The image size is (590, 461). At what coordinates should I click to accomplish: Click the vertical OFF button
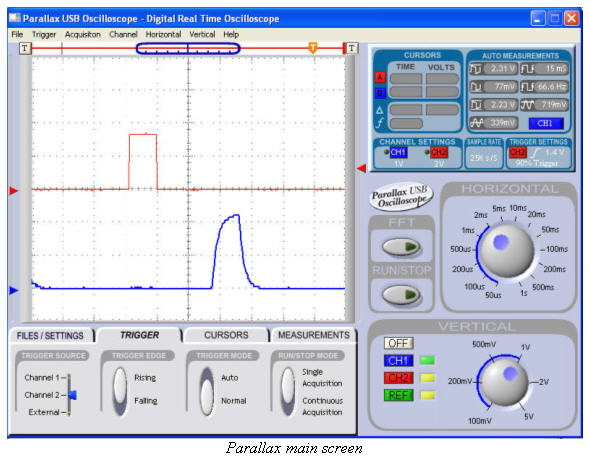(x=398, y=343)
